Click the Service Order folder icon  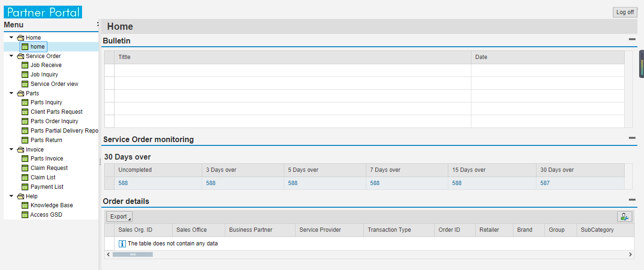(20, 56)
